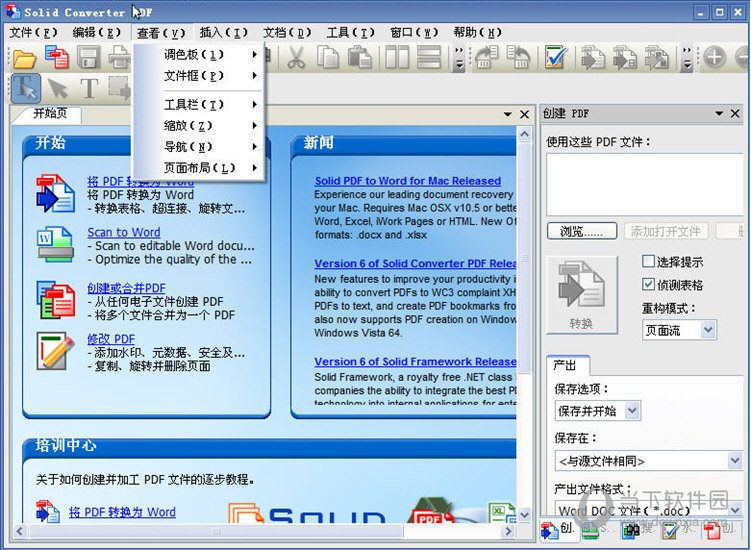Open the 文件 menu
The height and width of the screenshot is (550, 751).
coord(34,33)
